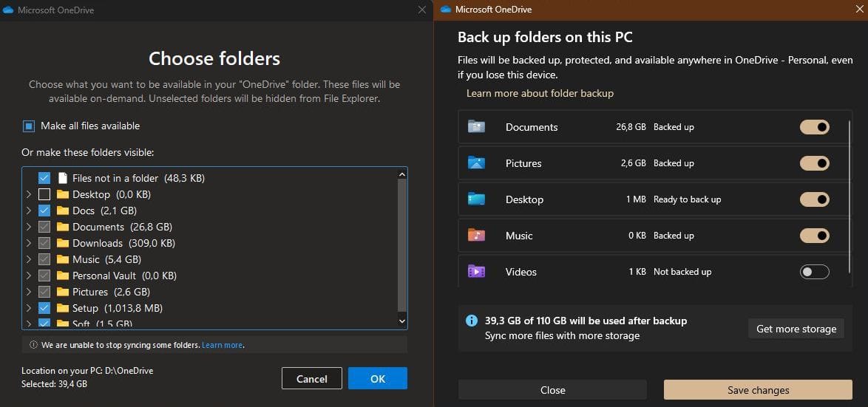
Task: Click the Save changes button
Action: point(758,390)
